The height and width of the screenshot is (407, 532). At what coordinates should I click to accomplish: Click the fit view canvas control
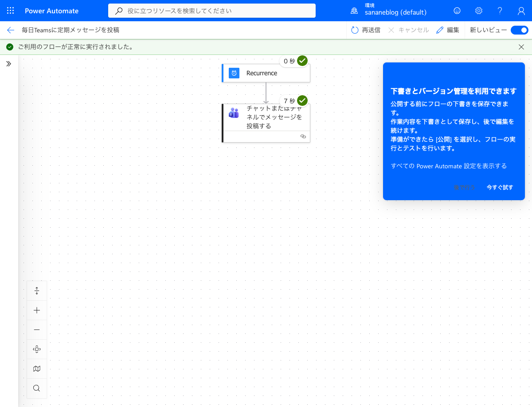click(x=37, y=349)
